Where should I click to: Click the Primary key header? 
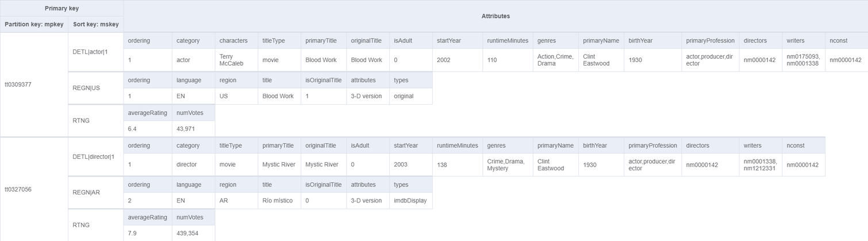[62, 9]
